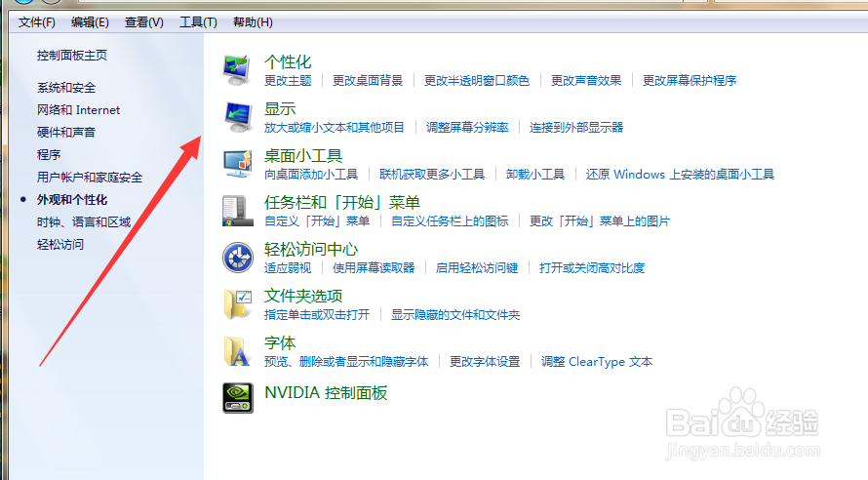Click 适应弱视 link
This screenshot has width=868, height=480.
288,268
